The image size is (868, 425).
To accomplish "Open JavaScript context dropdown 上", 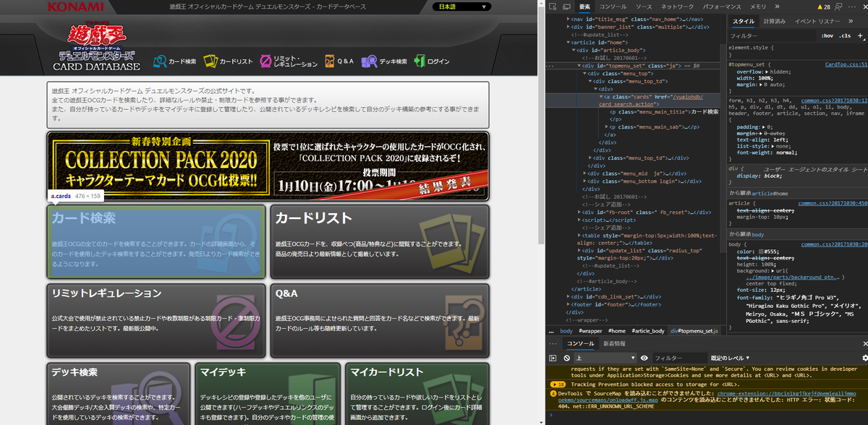I will click(605, 358).
